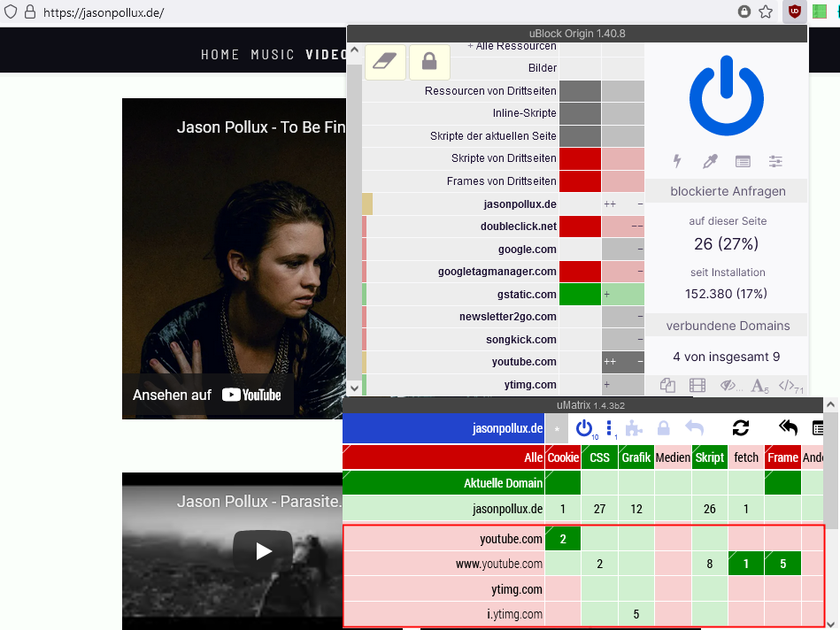Click the green uMatrix extension toolbar icon

(x=819, y=12)
